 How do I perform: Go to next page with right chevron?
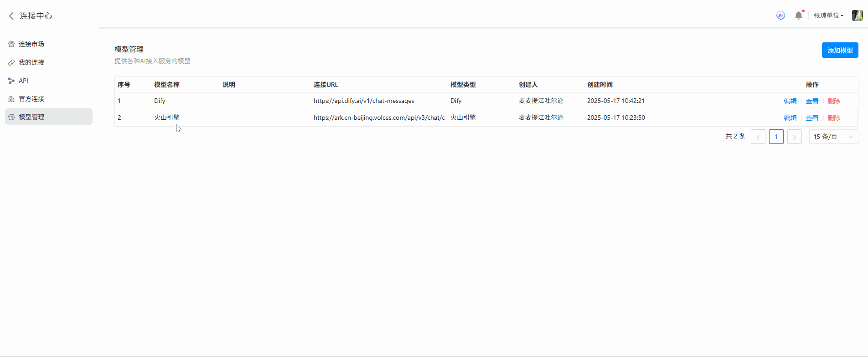(794, 137)
